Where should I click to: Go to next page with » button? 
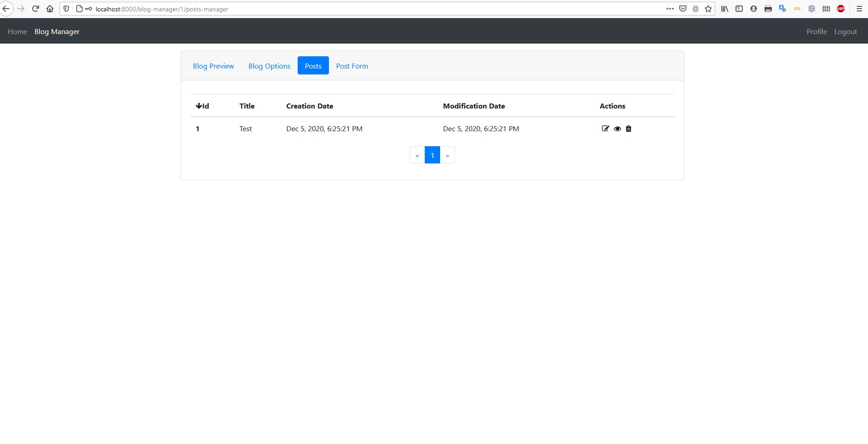447,155
